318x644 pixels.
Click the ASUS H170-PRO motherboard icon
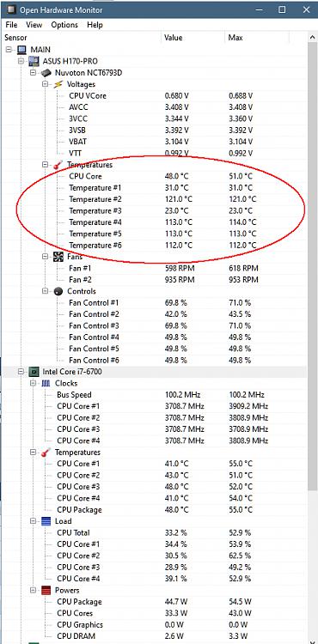pyautogui.click(x=34, y=61)
